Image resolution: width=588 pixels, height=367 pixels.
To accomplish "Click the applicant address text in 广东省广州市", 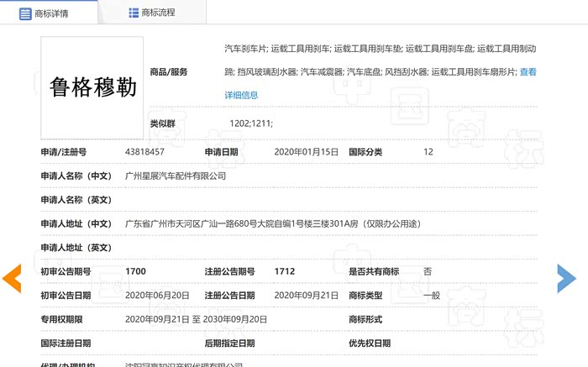I will click(272, 223).
